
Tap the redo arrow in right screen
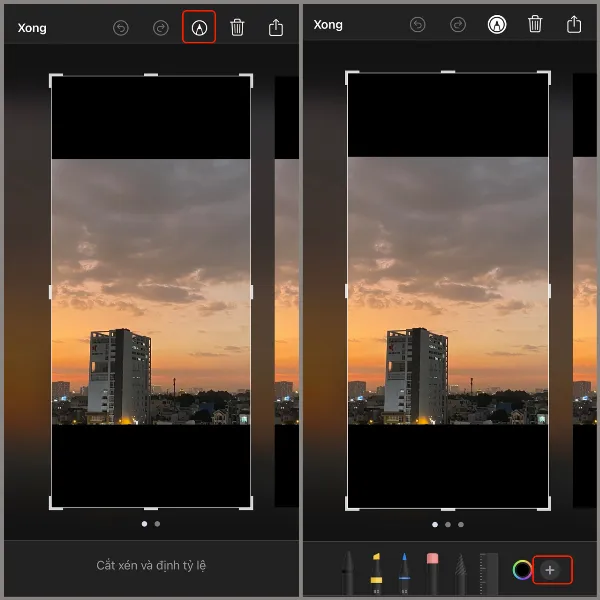[458, 25]
